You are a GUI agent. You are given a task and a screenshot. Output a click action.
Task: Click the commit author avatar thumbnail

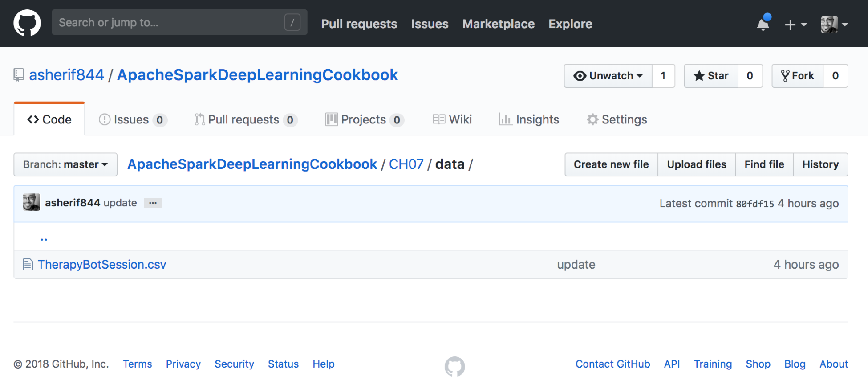(32, 202)
